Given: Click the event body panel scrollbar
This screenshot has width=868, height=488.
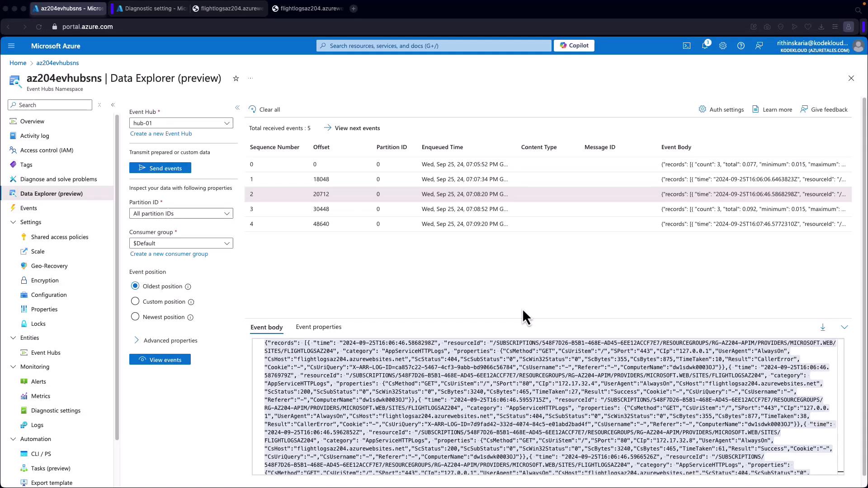Looking at the screenshot, I should point(840,407).
